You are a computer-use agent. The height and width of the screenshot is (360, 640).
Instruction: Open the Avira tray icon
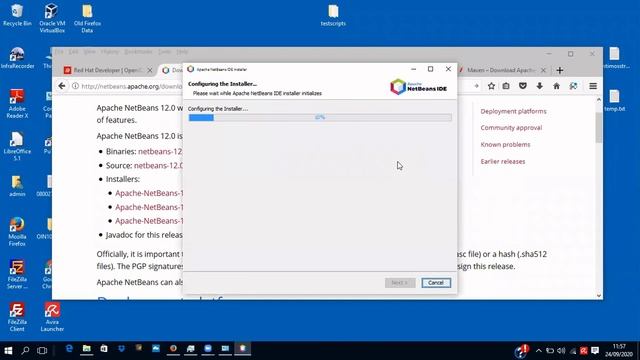(584, 351)
